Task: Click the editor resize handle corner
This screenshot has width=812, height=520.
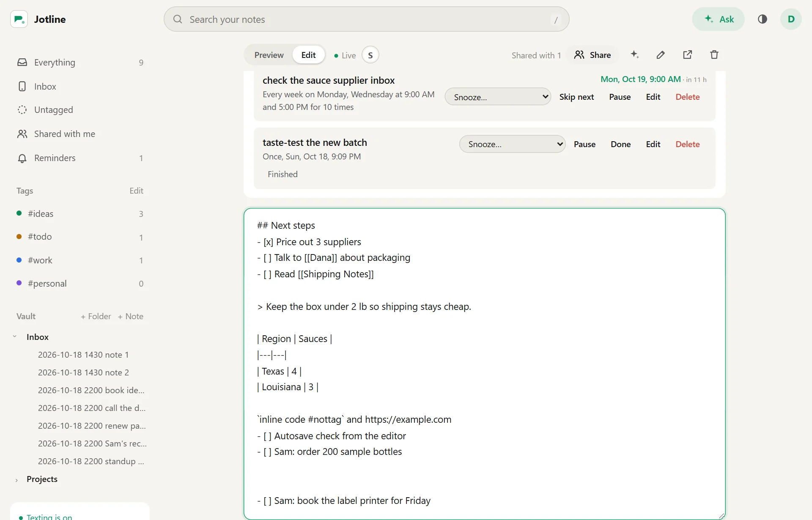Action: tap(721, 516)
